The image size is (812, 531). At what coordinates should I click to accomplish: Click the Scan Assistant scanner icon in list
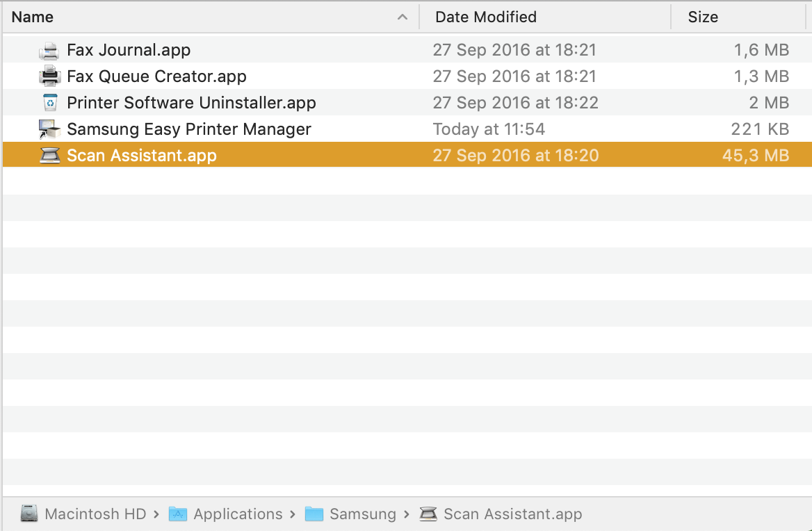point(50,156)
